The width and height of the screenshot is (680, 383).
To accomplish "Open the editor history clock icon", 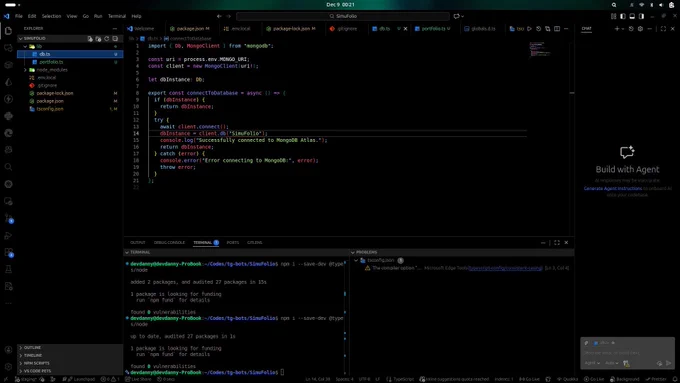I will [539, 29].
